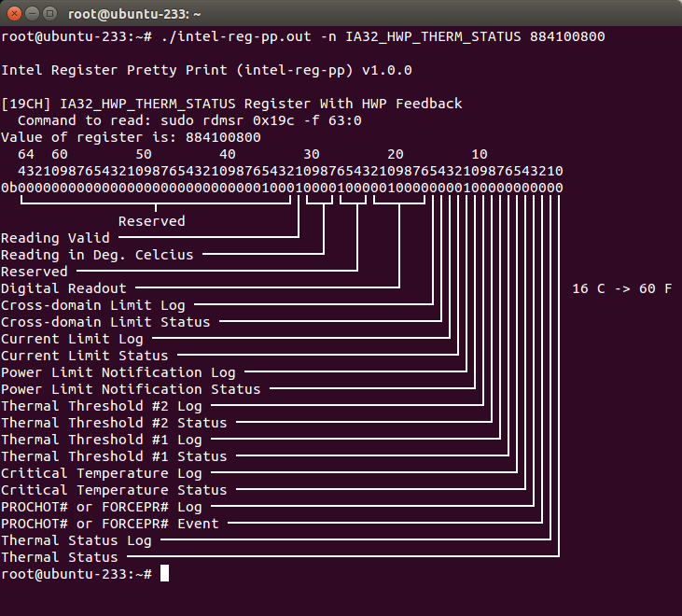
Task: Click the 'Intel Register Pretty Print' version line
Action: (x=206, y=70)
